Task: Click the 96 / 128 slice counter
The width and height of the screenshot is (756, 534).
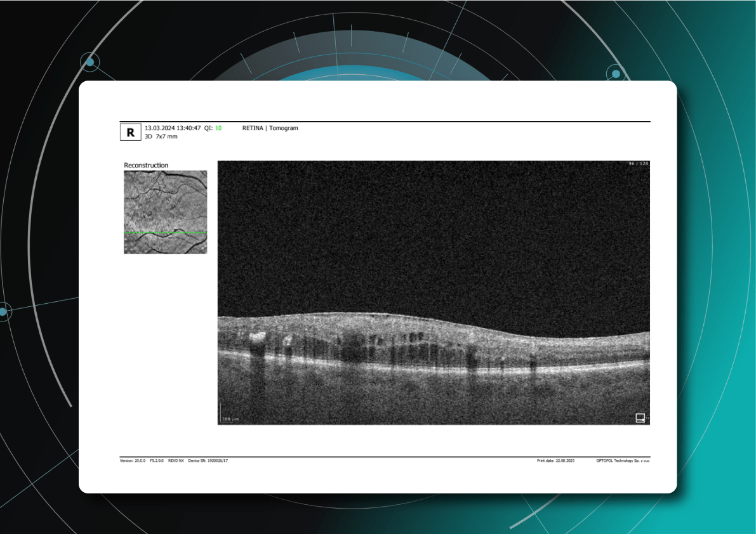Action: (638, 164)
